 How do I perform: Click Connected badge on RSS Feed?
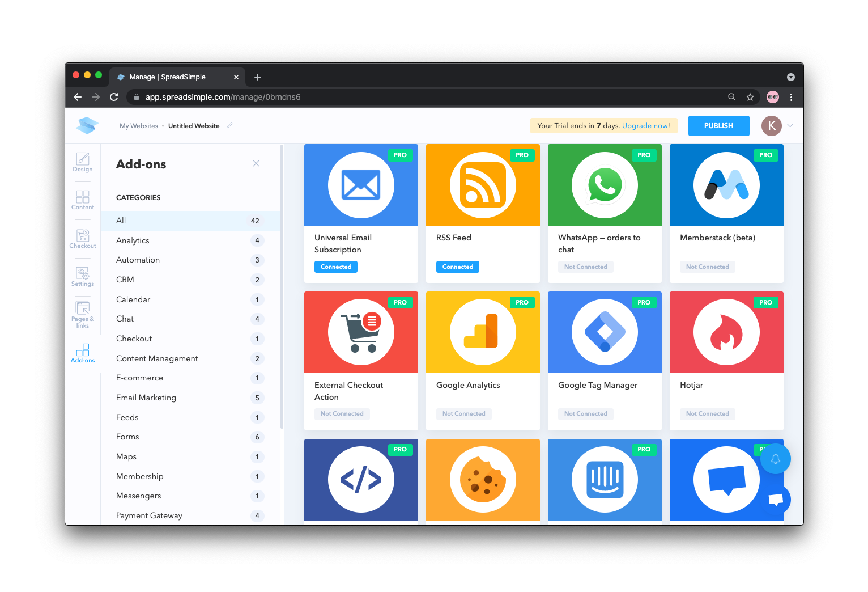click(x=458, y=267)
